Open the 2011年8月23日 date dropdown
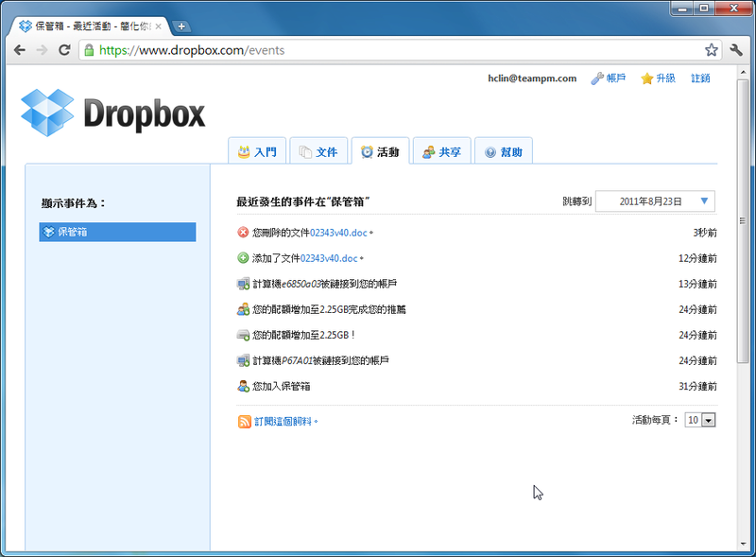This screenshot has width=756, height=557. (655, 201)
